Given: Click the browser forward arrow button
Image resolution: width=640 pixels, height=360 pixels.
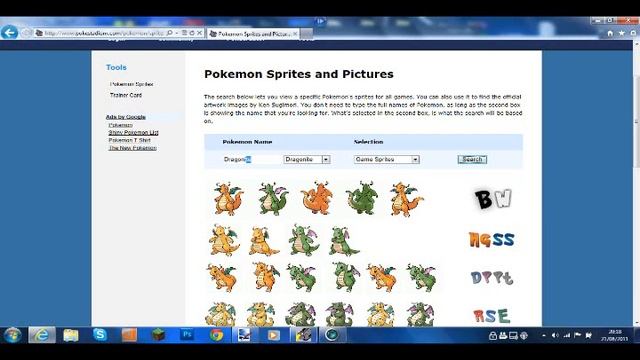Looking at the screenshot, I should click(27, 33).
